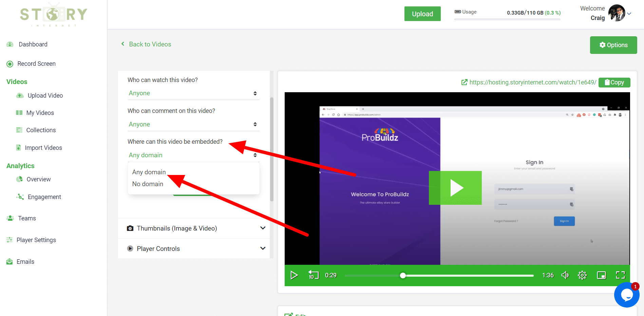Open Collections in the sidebar
The image size is (644, 316).
(41, 130)
